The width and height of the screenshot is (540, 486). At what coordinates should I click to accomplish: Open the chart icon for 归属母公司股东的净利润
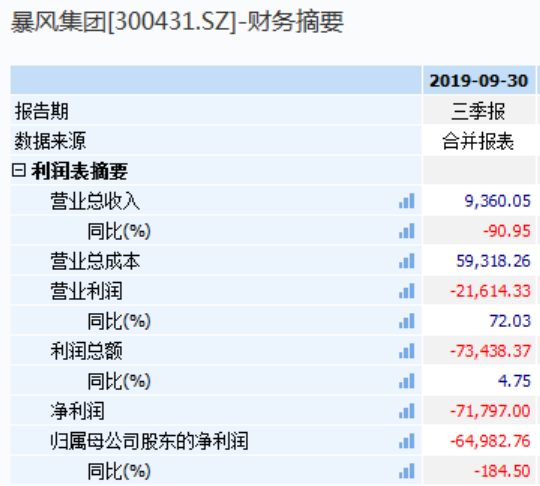coord(407,441)
